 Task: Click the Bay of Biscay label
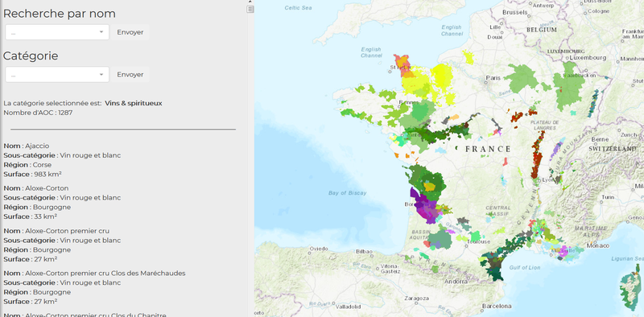(348, 192)
